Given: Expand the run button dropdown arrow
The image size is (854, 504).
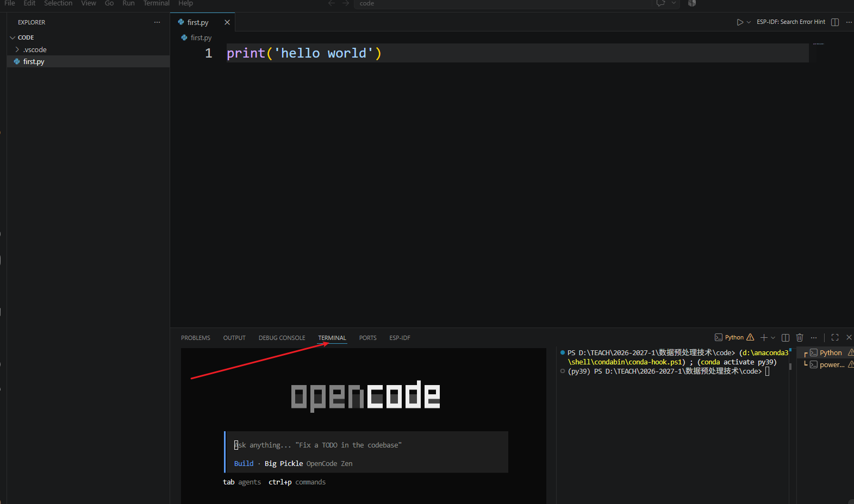Looking at the screenshot, I should pos(749,22).
